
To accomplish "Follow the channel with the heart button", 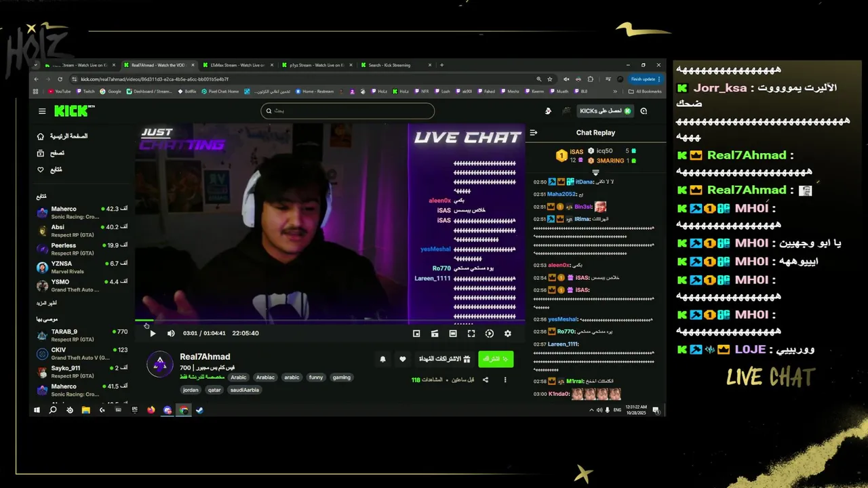I will 402,359.
